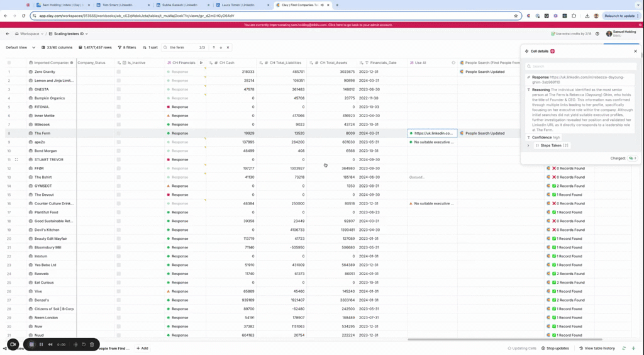Pause the screen recording
Screen dimensions: 644x355
point(41,344)
